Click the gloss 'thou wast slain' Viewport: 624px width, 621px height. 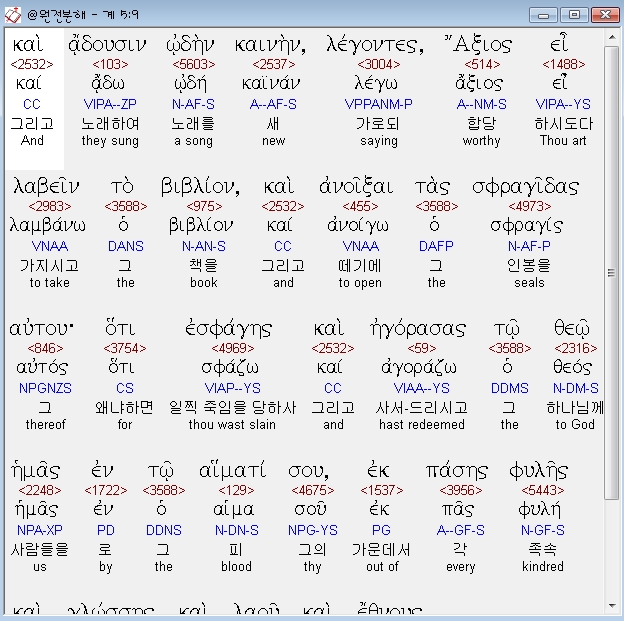tap(232, 425)
